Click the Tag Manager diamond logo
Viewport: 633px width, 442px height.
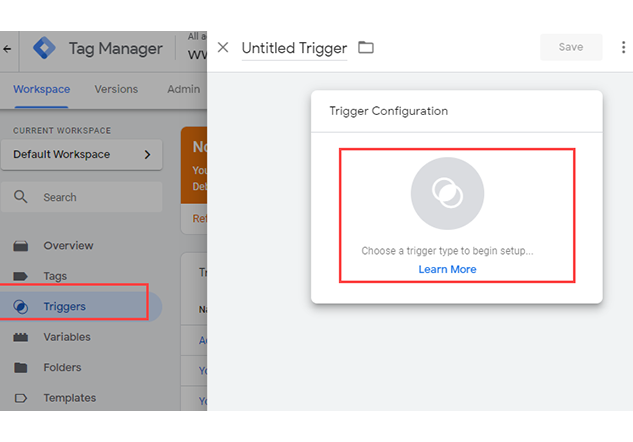click(44, 48)
